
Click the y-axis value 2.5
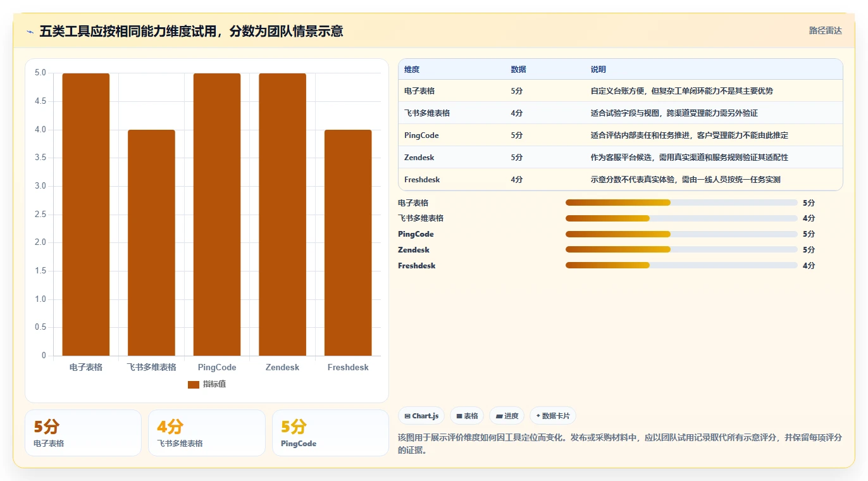pos(40,215)
